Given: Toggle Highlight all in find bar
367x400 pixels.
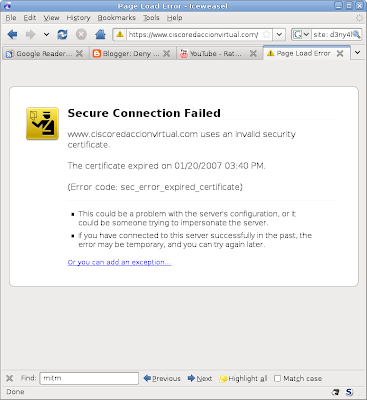Looking at the screenshot, I should point(243,378).
